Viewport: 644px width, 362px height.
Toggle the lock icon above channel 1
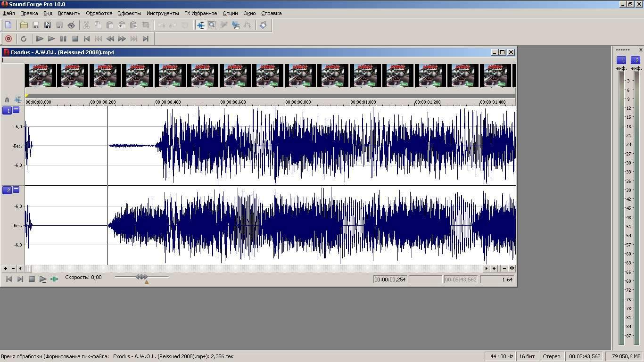[7, 100]
